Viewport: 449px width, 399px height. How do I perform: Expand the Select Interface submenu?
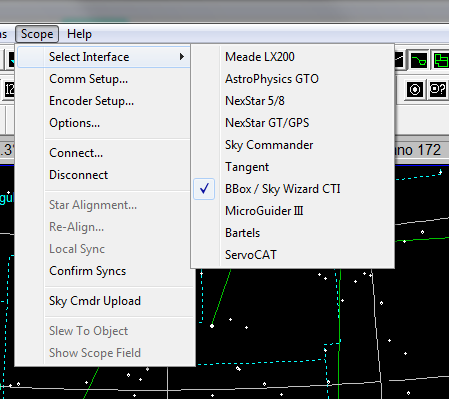click(x=104, y=57)
